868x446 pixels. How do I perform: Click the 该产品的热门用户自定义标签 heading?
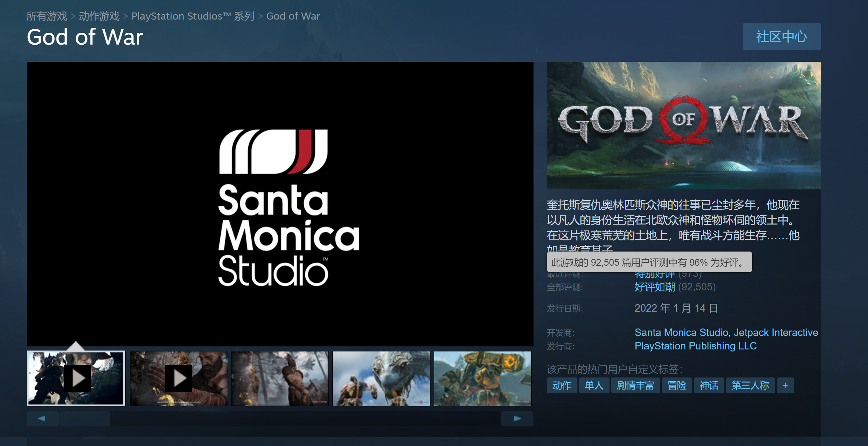[x=615, y=369]
